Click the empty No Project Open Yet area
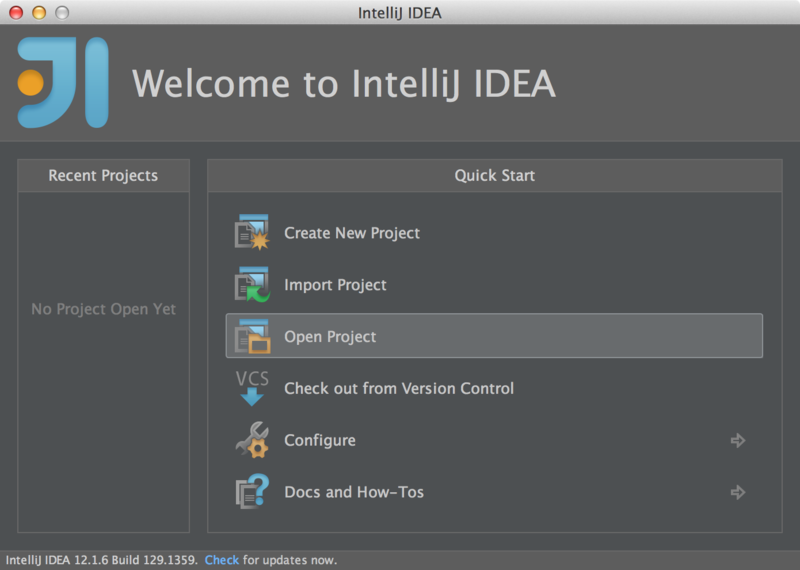 point(103,309)
